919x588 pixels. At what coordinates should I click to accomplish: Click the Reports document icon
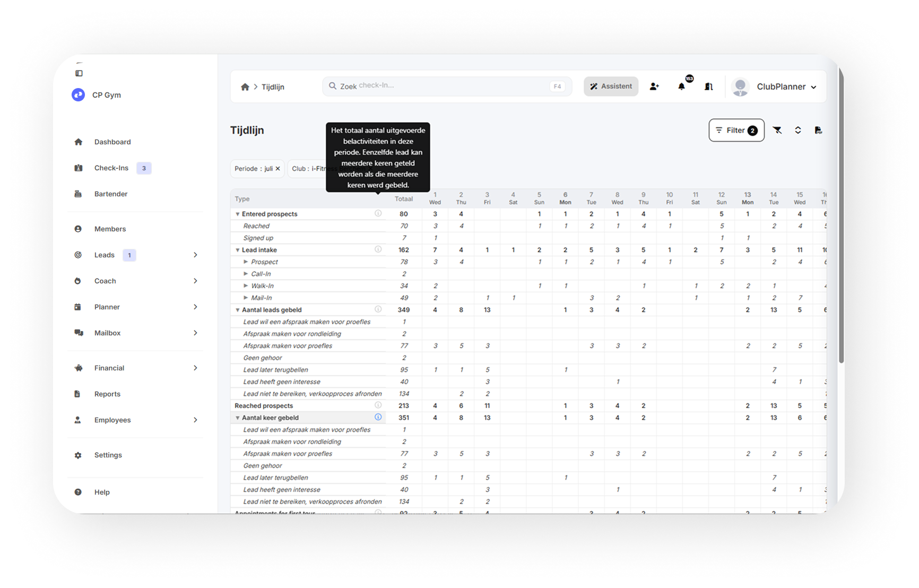coord(77,394)
